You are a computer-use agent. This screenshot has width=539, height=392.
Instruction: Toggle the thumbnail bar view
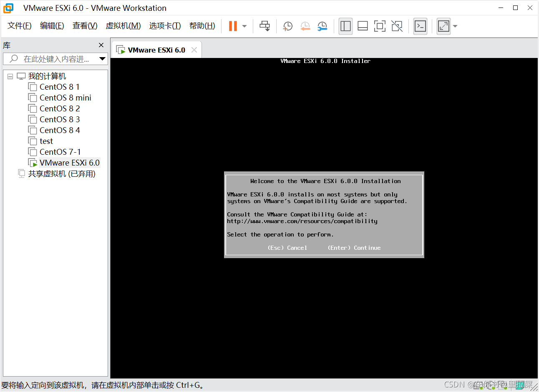pyautogui.click(x=363, y=26)
